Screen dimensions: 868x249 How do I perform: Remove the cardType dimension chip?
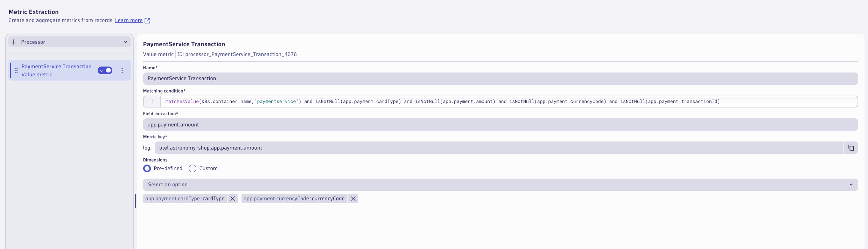[233, 199]
